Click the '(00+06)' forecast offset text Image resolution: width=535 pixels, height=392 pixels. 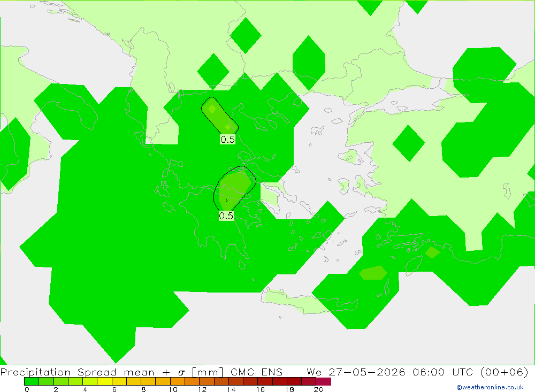pyautogui.click(x=505, y=372)
